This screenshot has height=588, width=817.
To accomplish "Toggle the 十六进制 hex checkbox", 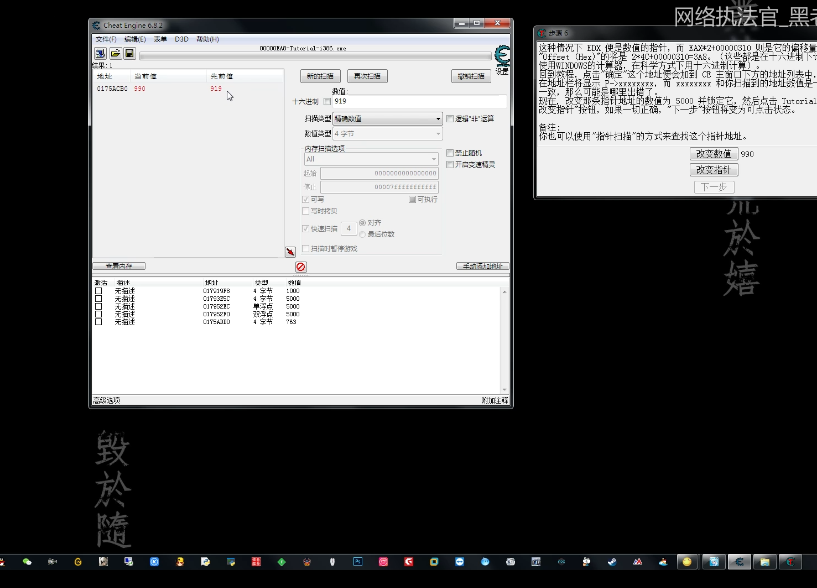I will tap(327, 102).
